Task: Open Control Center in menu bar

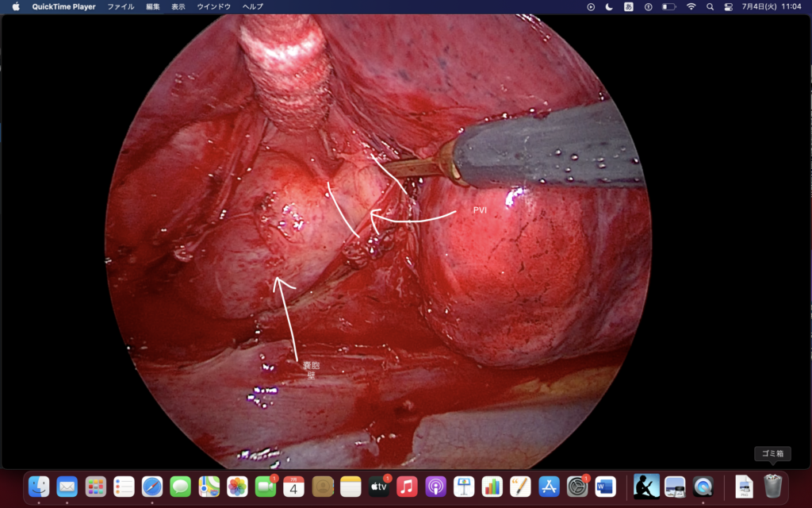Action: pyautogui.click(x=729, y=6)
